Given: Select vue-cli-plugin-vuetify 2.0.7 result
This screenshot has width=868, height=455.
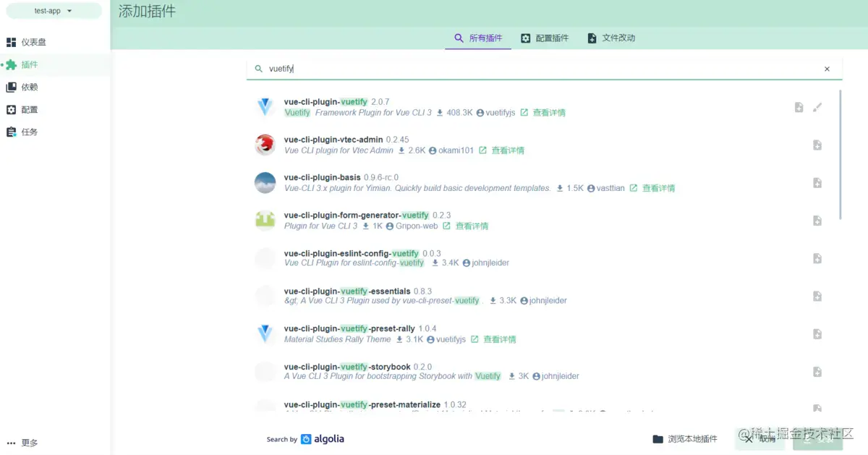Looking at the screenshot, I should (x=544, y=107).
